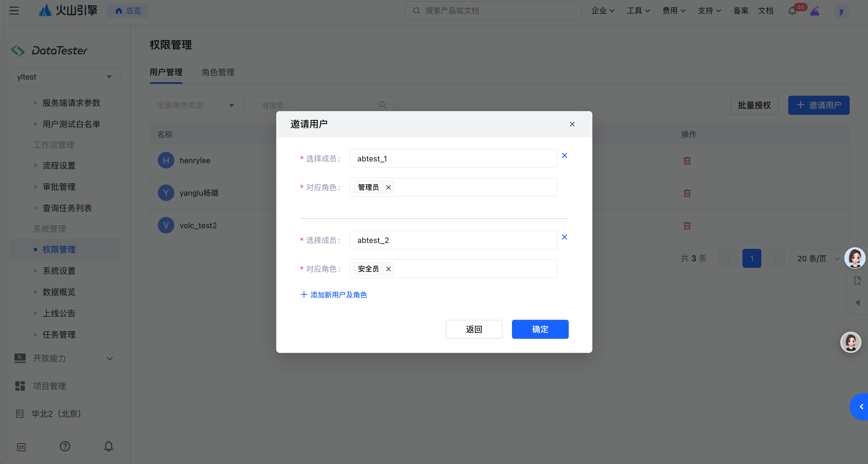Select 系统设置 in the sidebar
The width and height of the screenshot is (868, 464).
click(x=59, y=271)
